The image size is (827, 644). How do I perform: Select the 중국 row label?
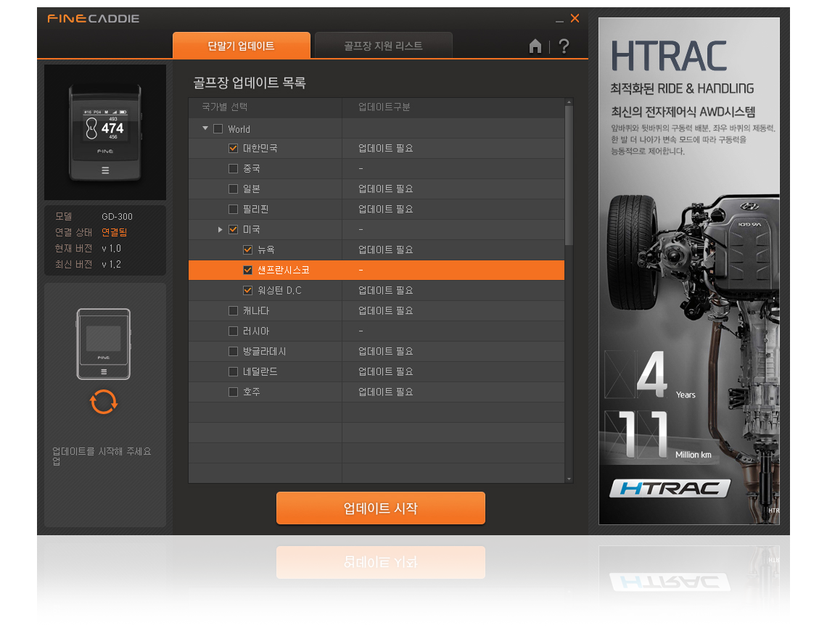pyautogui.click(x=252, y=169)
